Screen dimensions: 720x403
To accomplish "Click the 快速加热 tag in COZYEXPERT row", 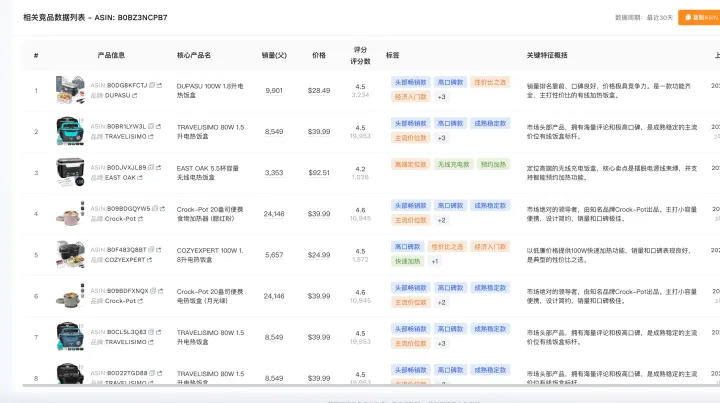I will pyautogui.click(x=408, y=261).
